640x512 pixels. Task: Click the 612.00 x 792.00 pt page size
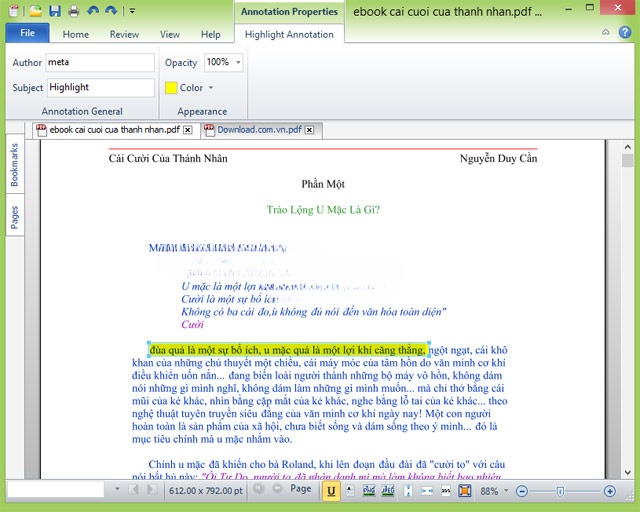(x=206, y=490)
